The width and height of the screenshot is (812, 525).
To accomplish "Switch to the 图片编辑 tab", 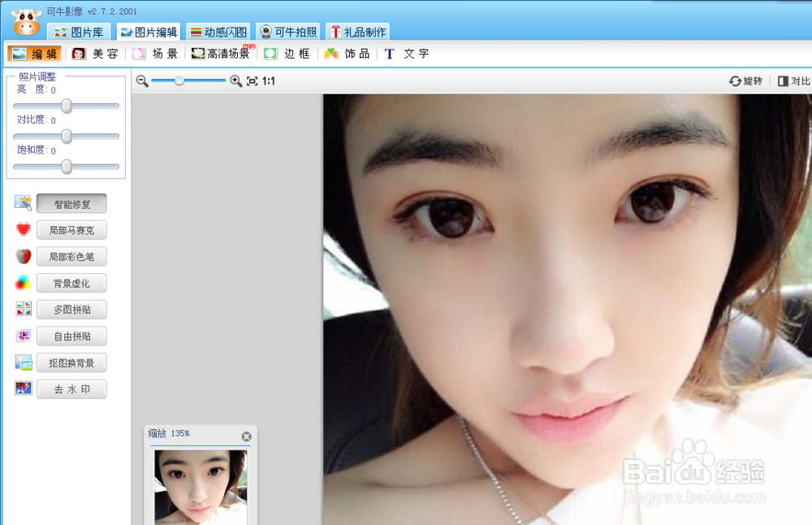I will point(149,33).
